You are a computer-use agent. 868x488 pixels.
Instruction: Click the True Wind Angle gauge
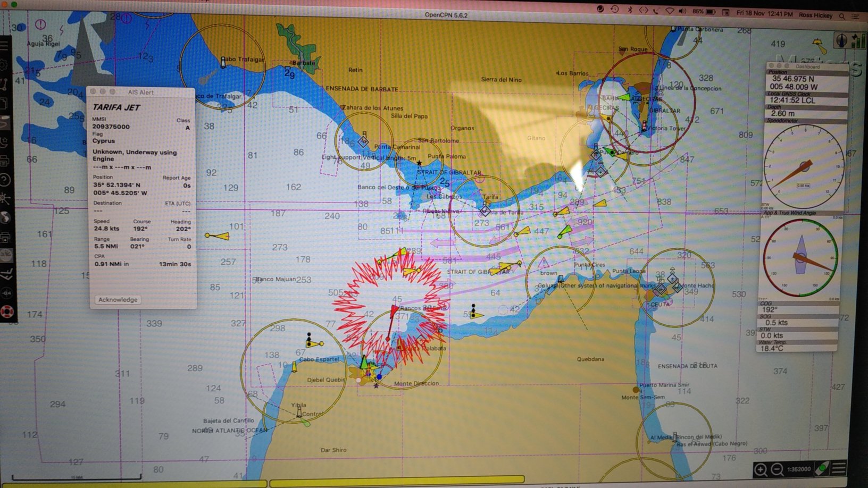[801, 257]
